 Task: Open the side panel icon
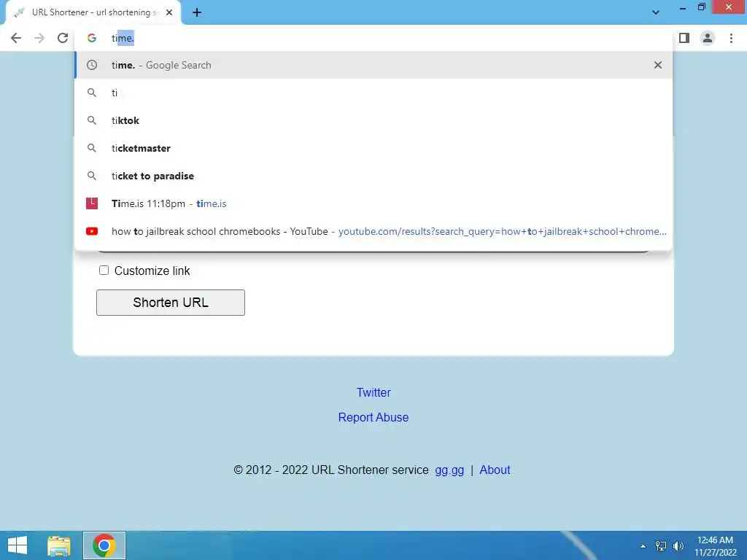click(684, 38)
